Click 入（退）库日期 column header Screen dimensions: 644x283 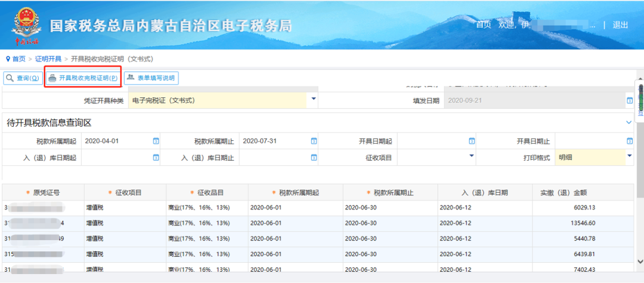485,192
